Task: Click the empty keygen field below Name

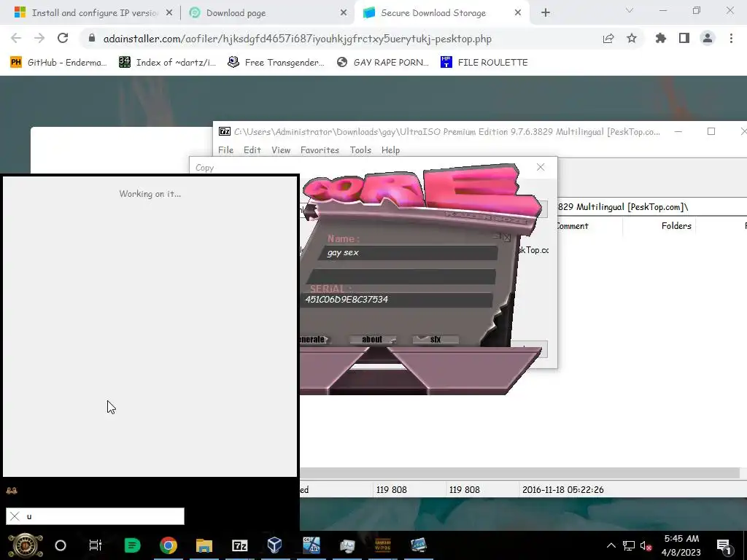Action: 401,276
